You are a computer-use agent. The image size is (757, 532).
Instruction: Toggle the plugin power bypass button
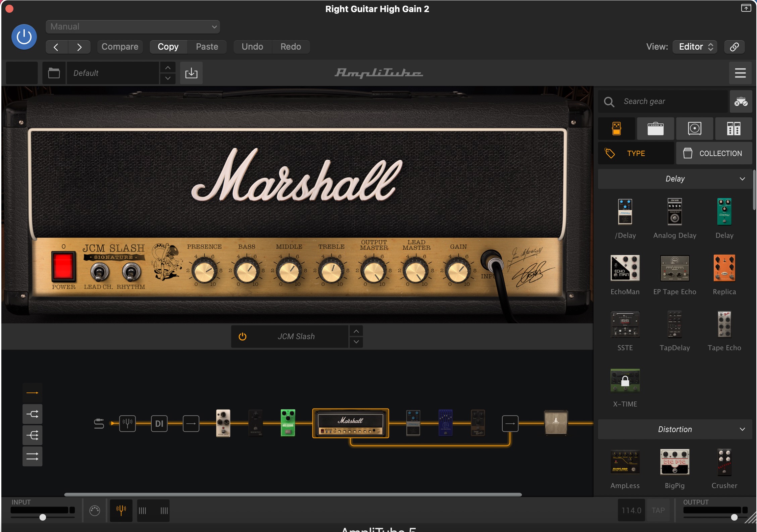tap(24, 37)
